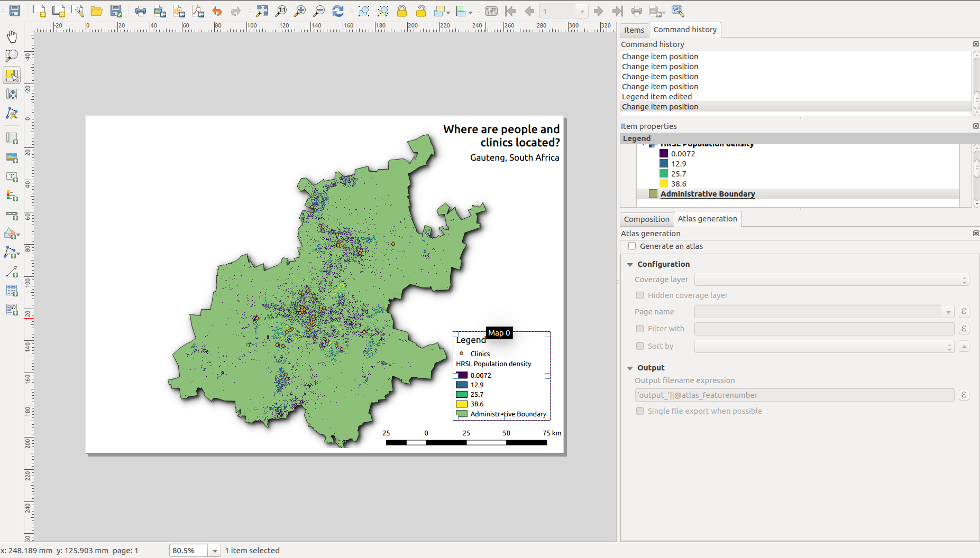Add a new legend item
Viewport: 980px width, 558px height.
12,196
